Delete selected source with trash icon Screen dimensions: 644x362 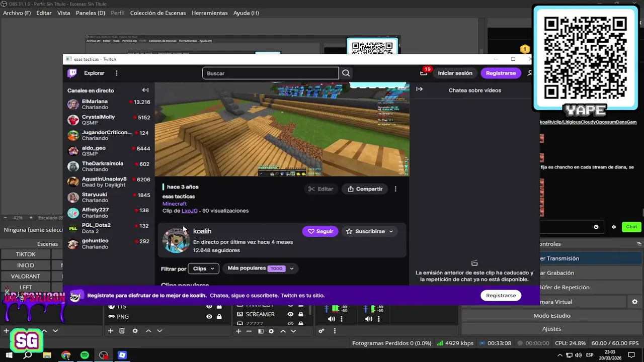[122, 331]
